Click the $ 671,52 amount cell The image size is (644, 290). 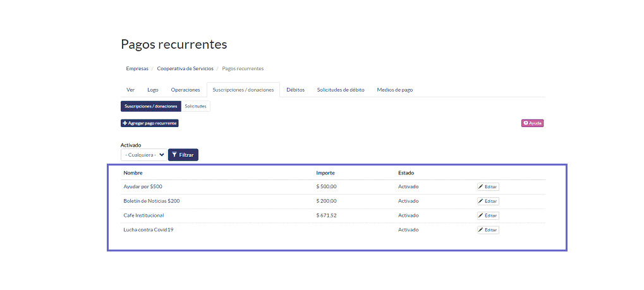[327, 215]
